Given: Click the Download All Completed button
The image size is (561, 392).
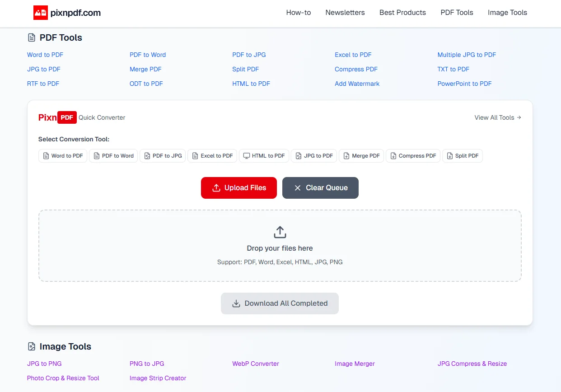Looking at the screenshot, I should click(280, 303).
